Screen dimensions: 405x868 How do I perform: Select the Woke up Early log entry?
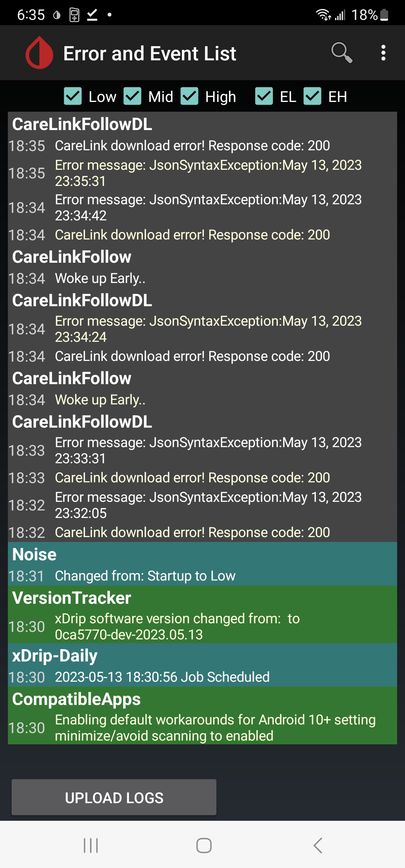100,278
